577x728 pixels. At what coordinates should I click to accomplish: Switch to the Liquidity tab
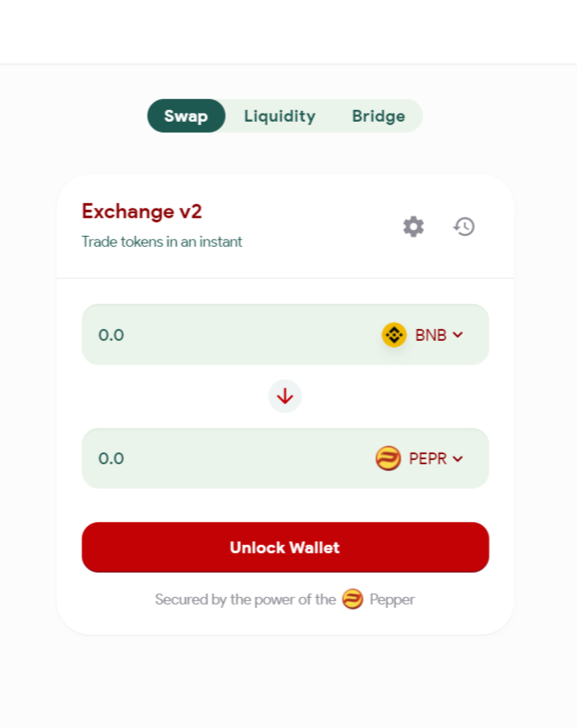[280, 116]
